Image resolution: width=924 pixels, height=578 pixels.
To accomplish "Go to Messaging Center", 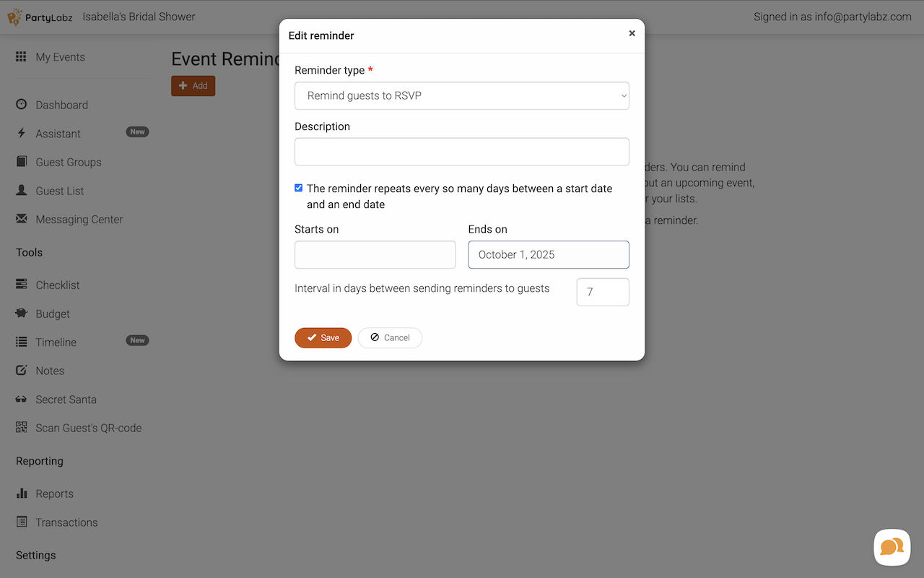I will (79, 220).
